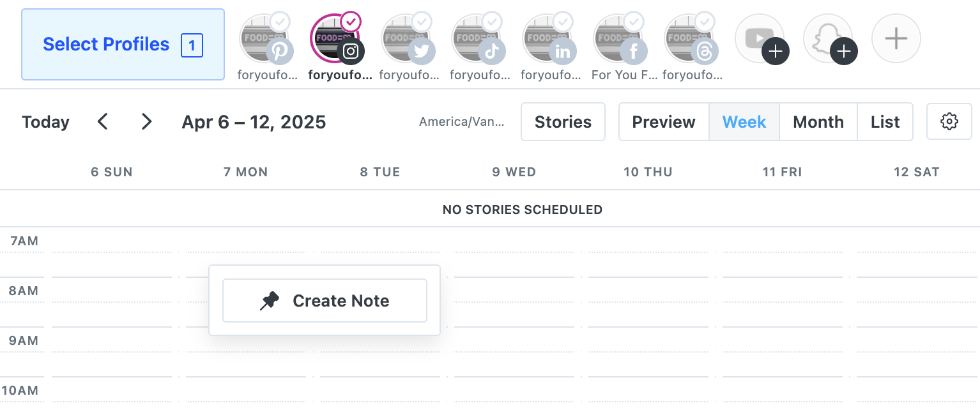Viewport: 980px width, 419px height.
Task: Select the LinkedIn profile avatar
Action: pyautogui.click(x=547, y=39)
